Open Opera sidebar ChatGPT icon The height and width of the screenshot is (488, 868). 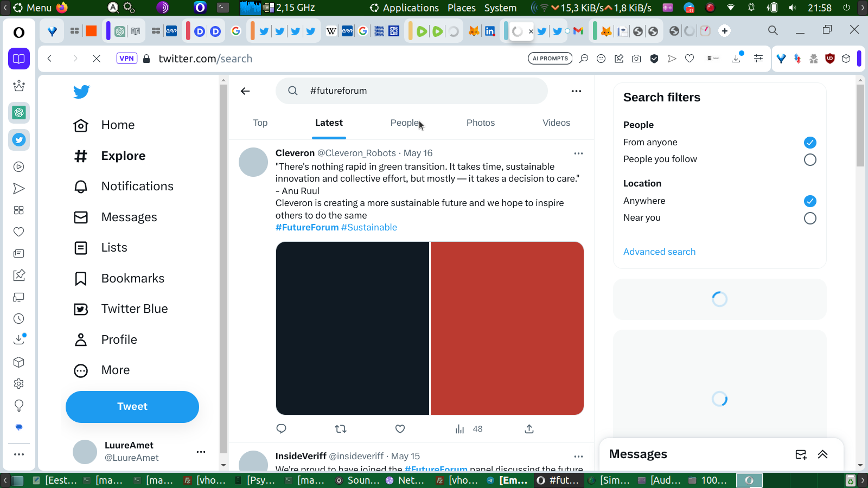coord(19,113)
